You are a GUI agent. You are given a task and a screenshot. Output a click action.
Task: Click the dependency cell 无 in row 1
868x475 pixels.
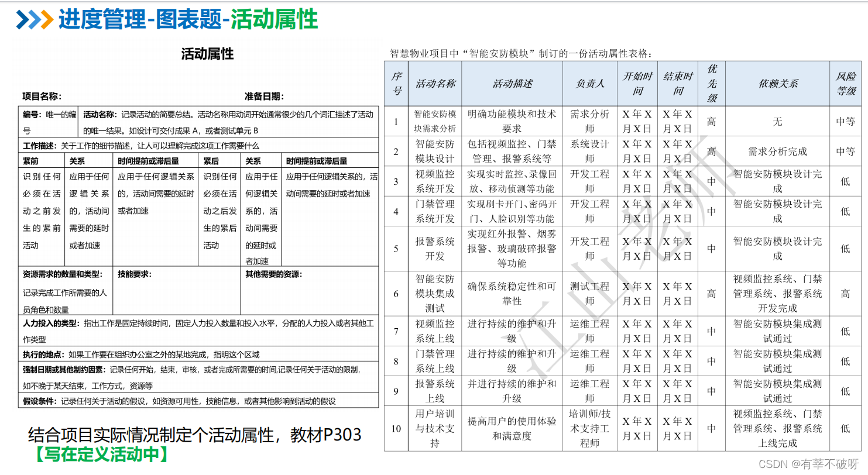pos(778,121)
